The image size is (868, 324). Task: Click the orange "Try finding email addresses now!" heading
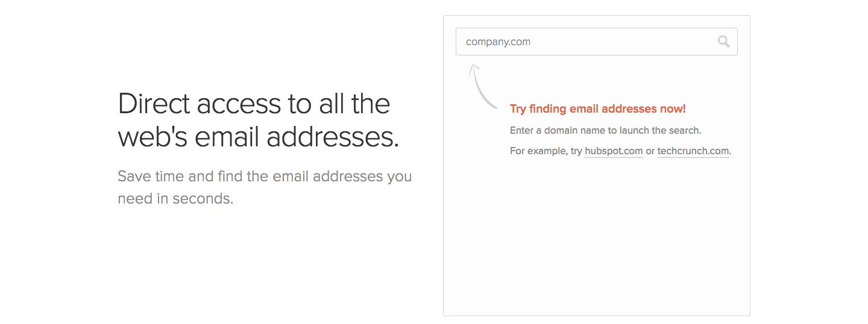598,109
